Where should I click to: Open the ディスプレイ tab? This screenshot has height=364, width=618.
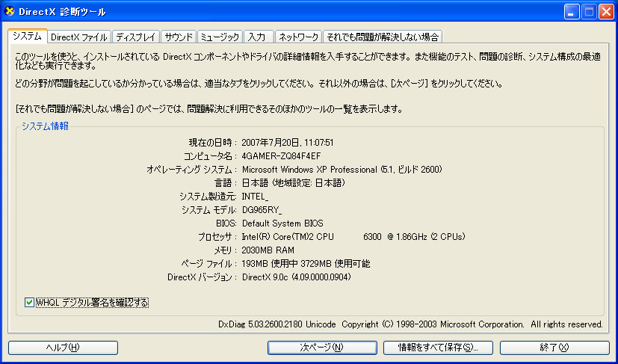pyautogui.click(x=136, y=37)
